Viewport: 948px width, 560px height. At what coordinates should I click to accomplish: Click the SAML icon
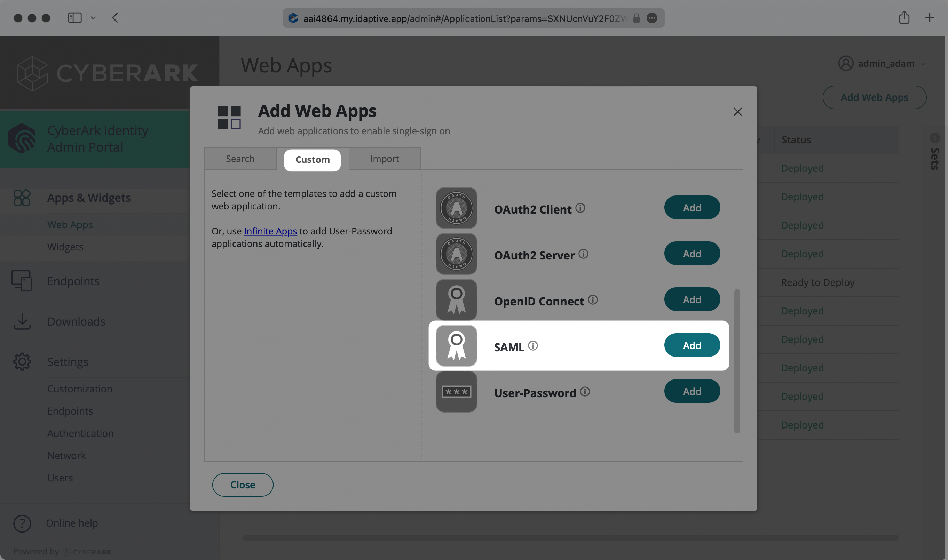456,345
